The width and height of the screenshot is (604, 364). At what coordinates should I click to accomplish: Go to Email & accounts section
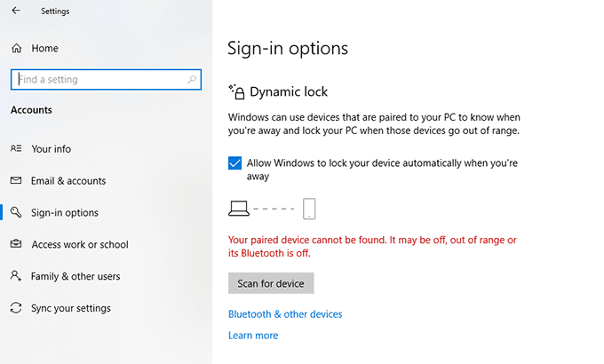pyautogui.click(x=68, y=181)
